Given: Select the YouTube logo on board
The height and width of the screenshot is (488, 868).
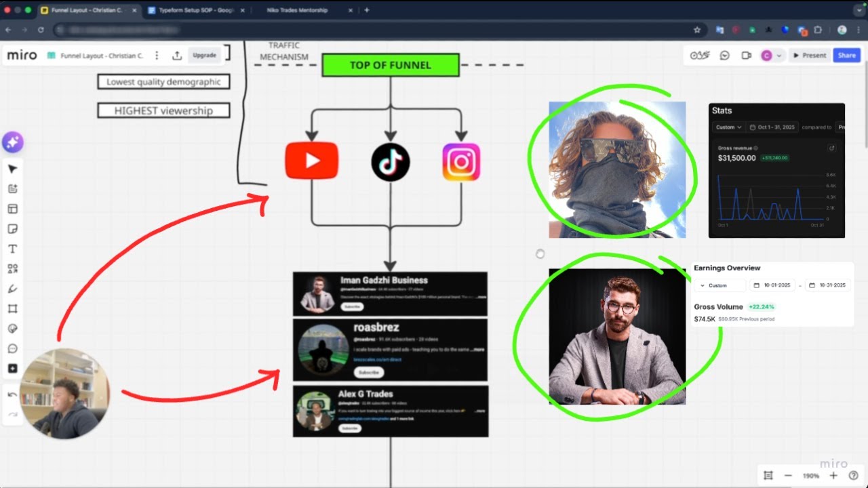Looking at the screenshot, I should pos(311,161).
